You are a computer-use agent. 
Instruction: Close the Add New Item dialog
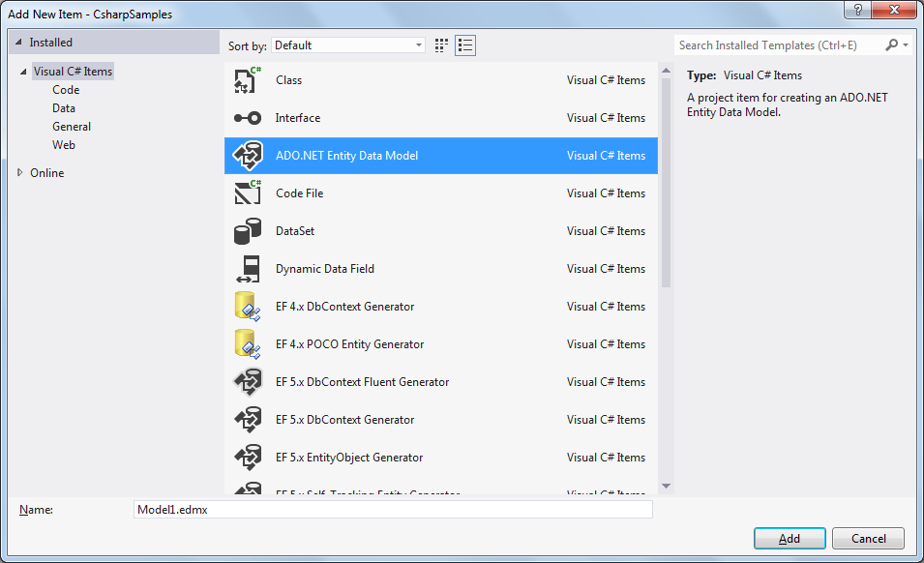click(x=894, y=10)
